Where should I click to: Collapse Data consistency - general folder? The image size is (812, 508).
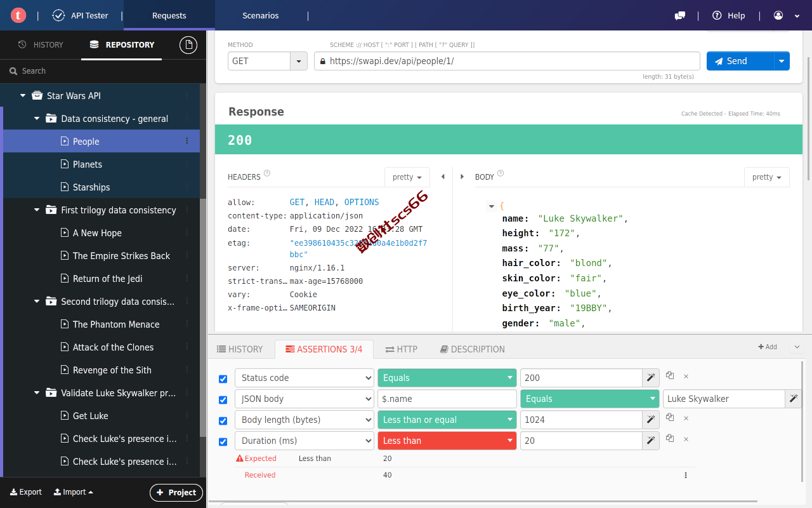point(37,119)
